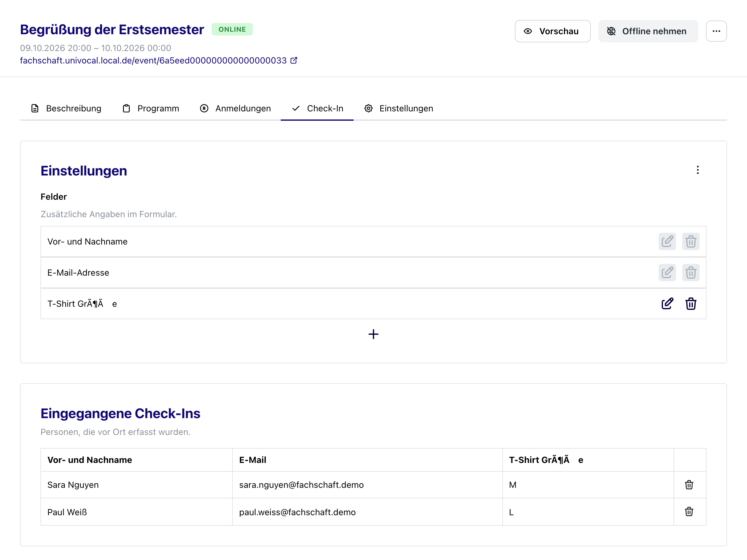Open the header more options menu

click(716, 31)
